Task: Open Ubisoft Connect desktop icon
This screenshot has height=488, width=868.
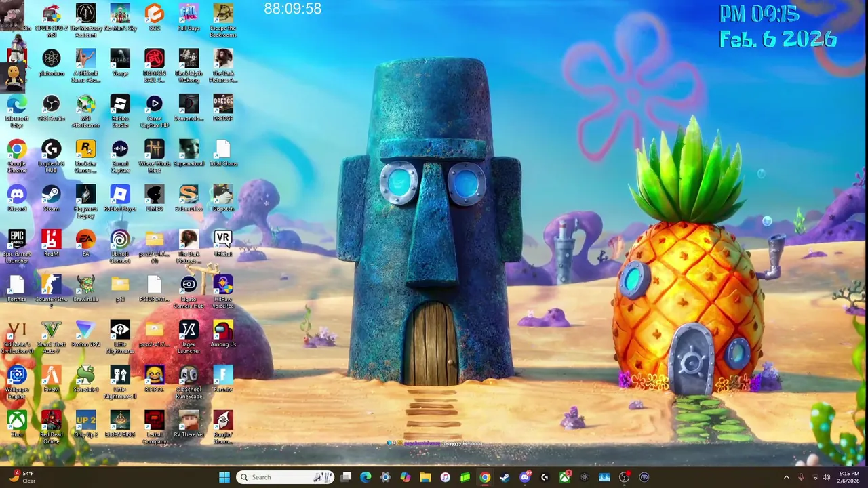Action: 120,247
